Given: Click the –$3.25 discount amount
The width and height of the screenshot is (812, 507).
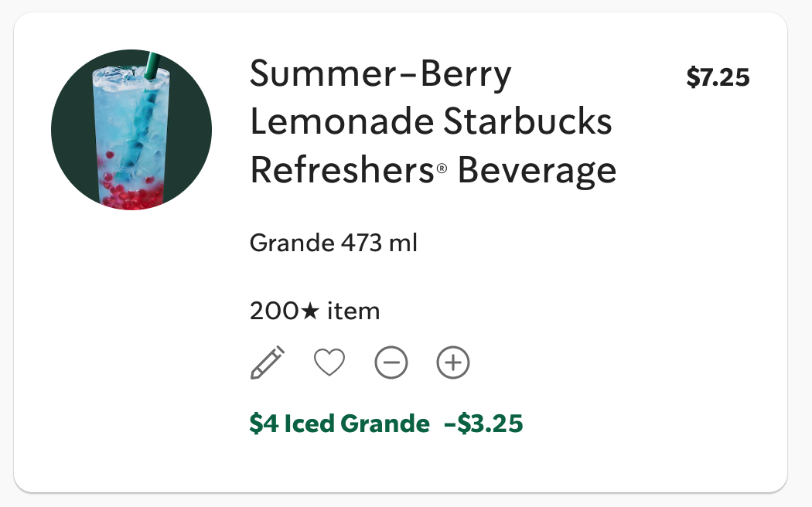Looking at the screenshot, I should [x=483, y=424].
